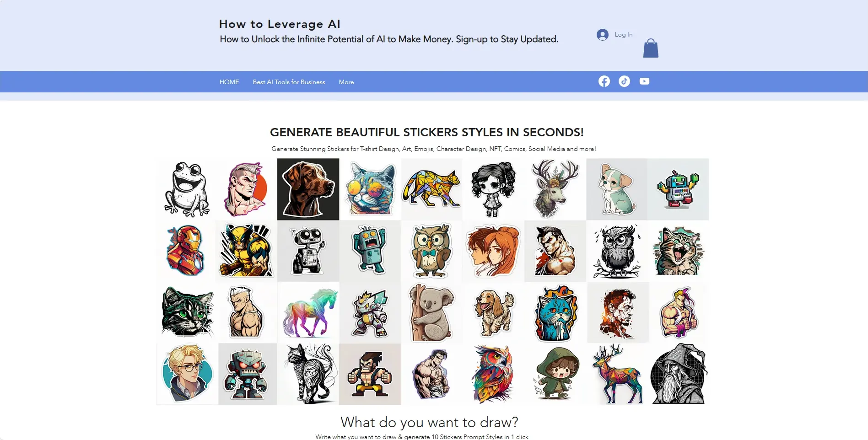
Task: Select the black-and-white frog sticker
Action: coord(187,189)
